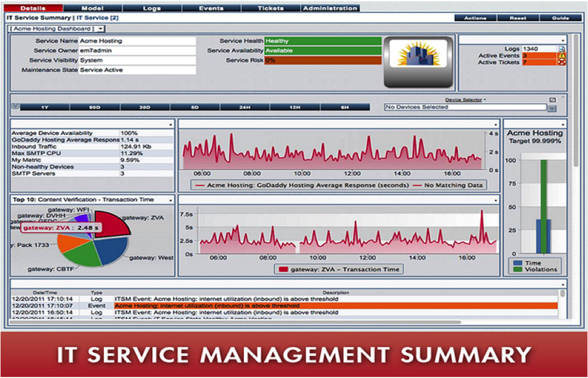Click the event log vertical scrollbar
The width and height of the screenshot is (588, 378).
pyautogui.click(x=562, y=293)
